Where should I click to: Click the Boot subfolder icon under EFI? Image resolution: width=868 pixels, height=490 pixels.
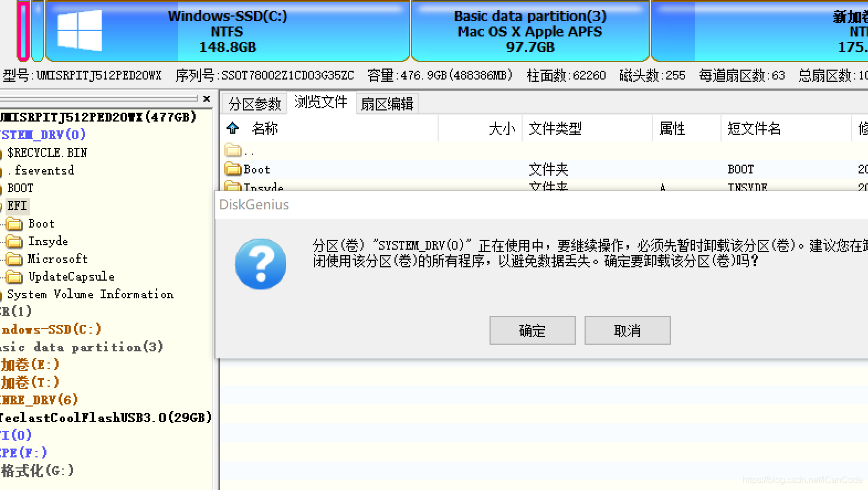coord(14,224)
